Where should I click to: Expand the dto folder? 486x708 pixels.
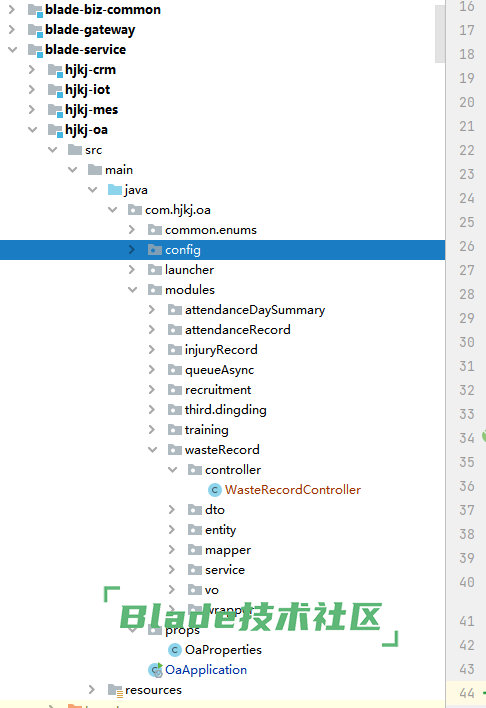[x=172, y=510]
